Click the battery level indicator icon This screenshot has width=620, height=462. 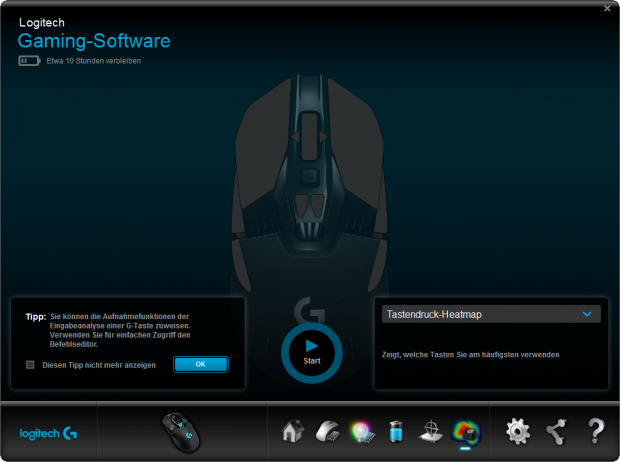click(29, 61)
